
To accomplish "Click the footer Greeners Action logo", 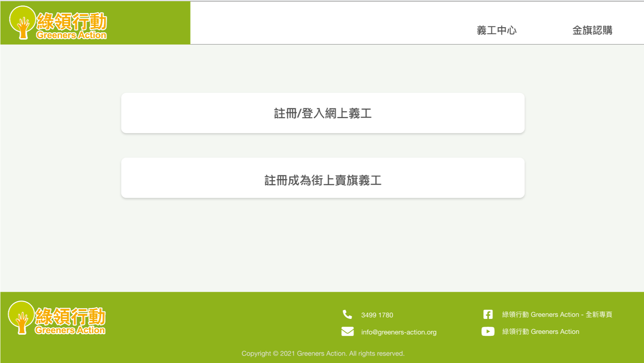I will point(57,318).
